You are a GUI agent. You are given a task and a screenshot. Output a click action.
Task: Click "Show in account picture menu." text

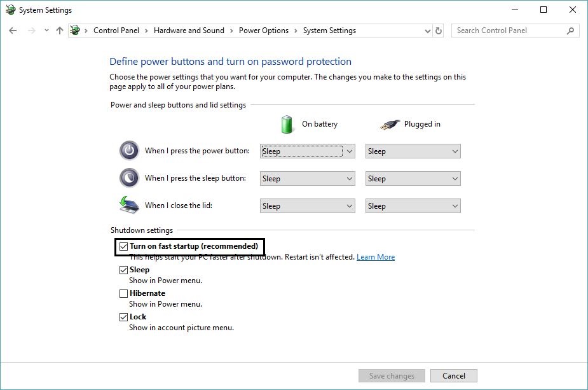(182, 328)
